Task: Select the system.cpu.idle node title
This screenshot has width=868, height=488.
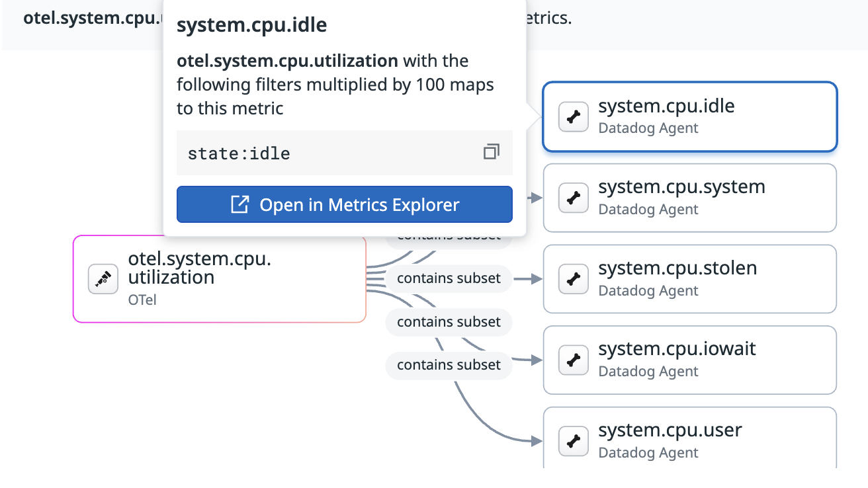Action: point(666,106)
